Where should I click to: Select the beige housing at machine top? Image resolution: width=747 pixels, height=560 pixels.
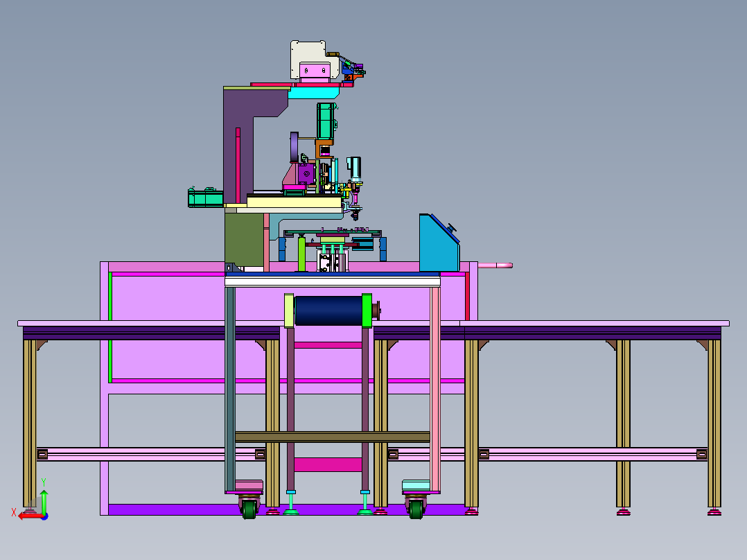[x=309, y=59]
